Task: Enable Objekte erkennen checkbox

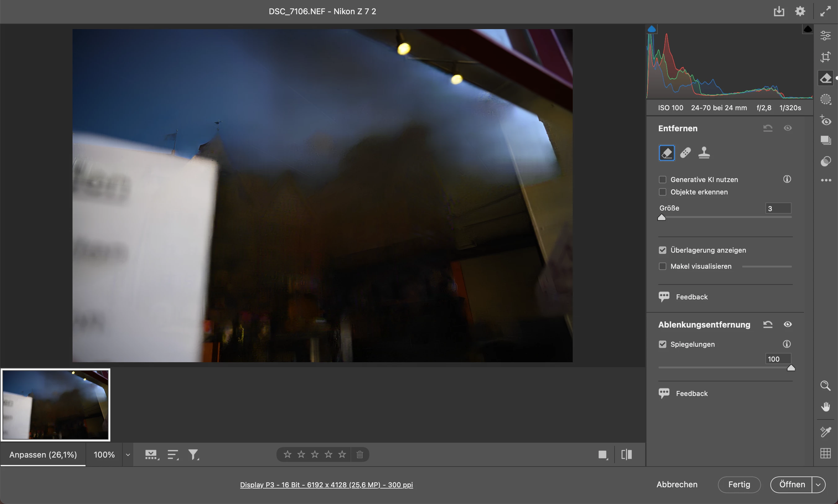Action: tap(662, 192)
